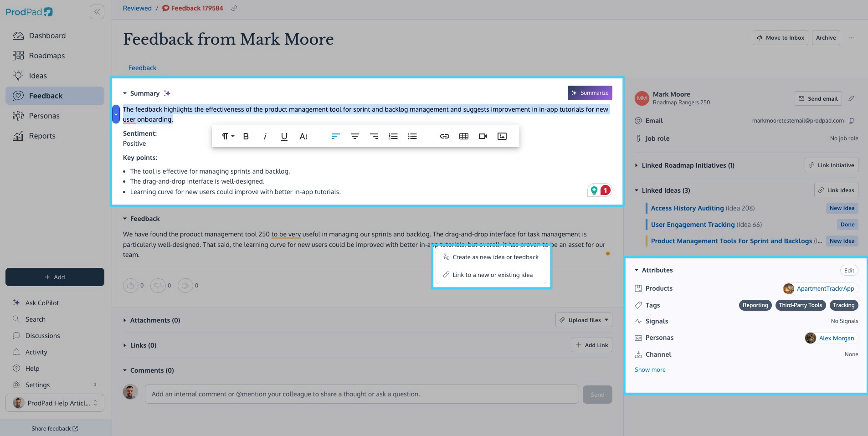The height and width of the screenshot is (436, 868).
Task: Copy feedback permalink icon in breadcrumb
Action: [x=234, y=8]
